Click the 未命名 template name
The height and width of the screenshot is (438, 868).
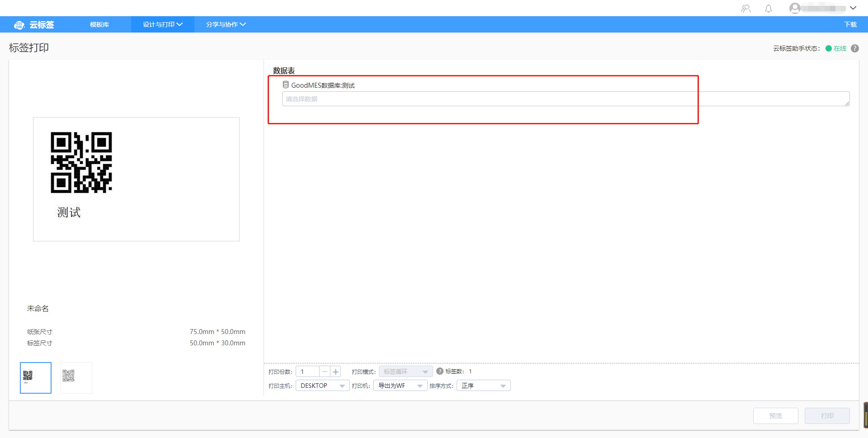pos(38,309)
